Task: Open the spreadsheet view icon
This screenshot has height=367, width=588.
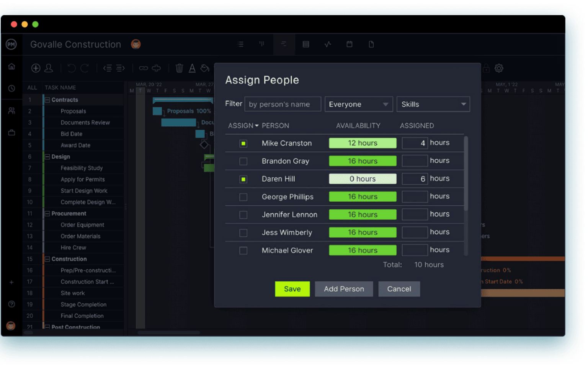Action: coord(305,44)
